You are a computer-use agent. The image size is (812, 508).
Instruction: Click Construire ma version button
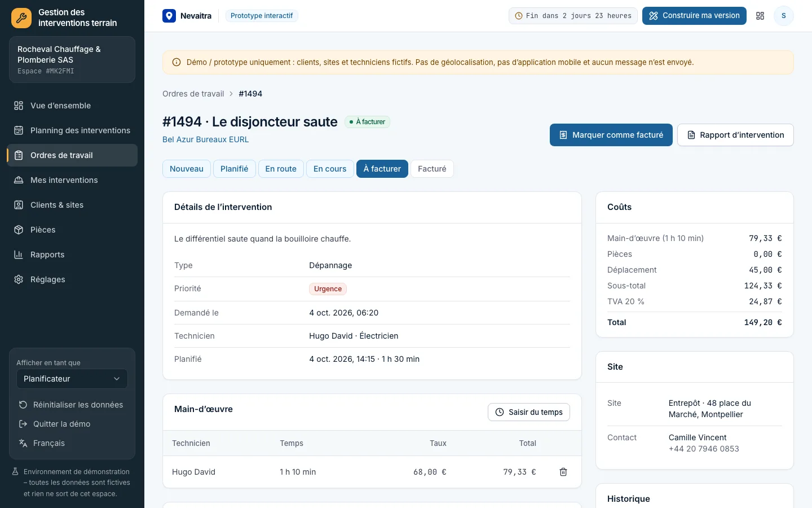694,16
